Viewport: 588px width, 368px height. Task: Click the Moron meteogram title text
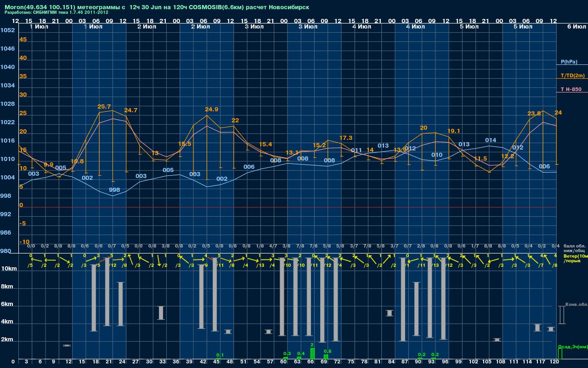pos(157,7)
